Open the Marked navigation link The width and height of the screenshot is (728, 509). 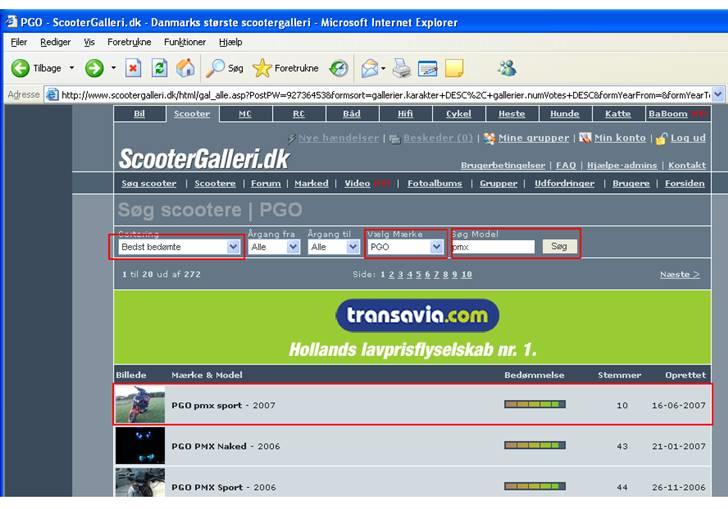tap(311, 183)
